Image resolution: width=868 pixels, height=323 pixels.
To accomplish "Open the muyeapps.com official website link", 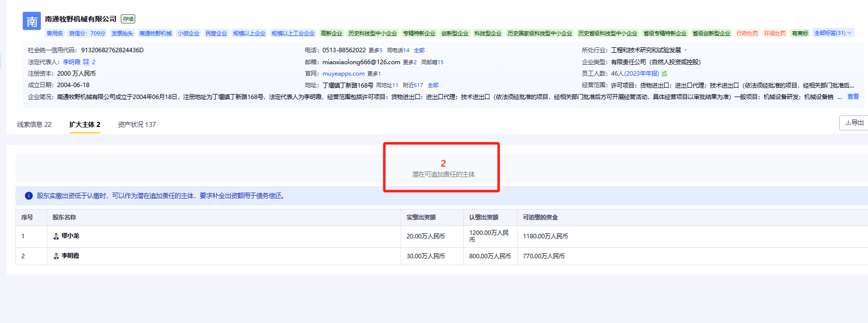I will pos(343,74).
